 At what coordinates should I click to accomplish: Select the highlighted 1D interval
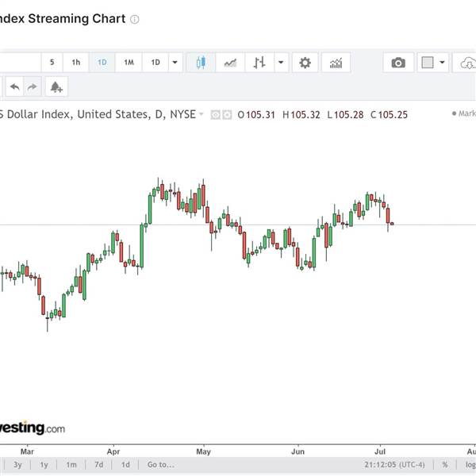click(102, 63)
